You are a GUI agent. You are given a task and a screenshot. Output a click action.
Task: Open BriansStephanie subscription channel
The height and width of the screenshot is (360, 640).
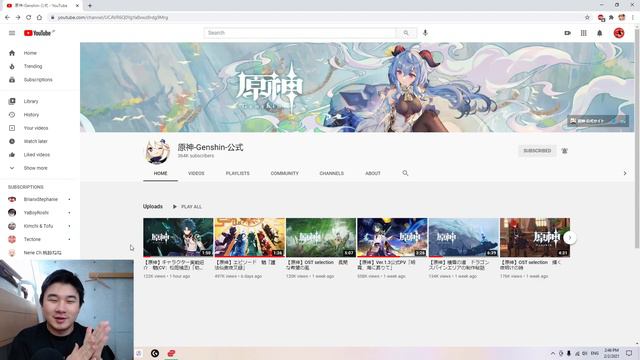coord(40,199)
